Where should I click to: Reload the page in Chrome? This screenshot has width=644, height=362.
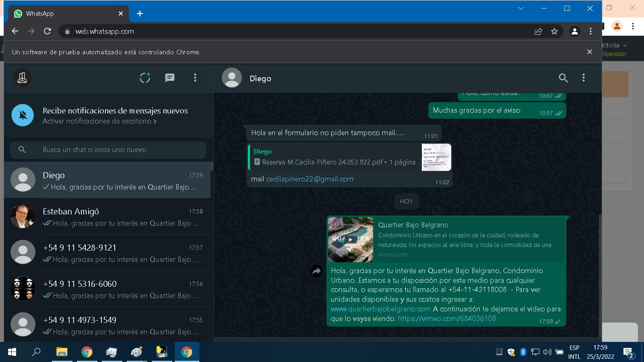point(47,31)
